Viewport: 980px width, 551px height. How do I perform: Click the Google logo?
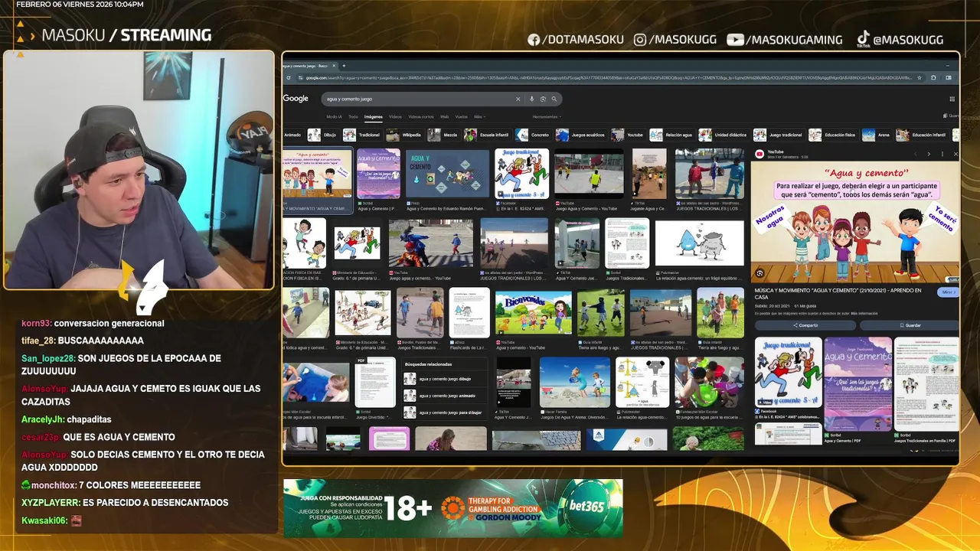click(x=296, y=99)
